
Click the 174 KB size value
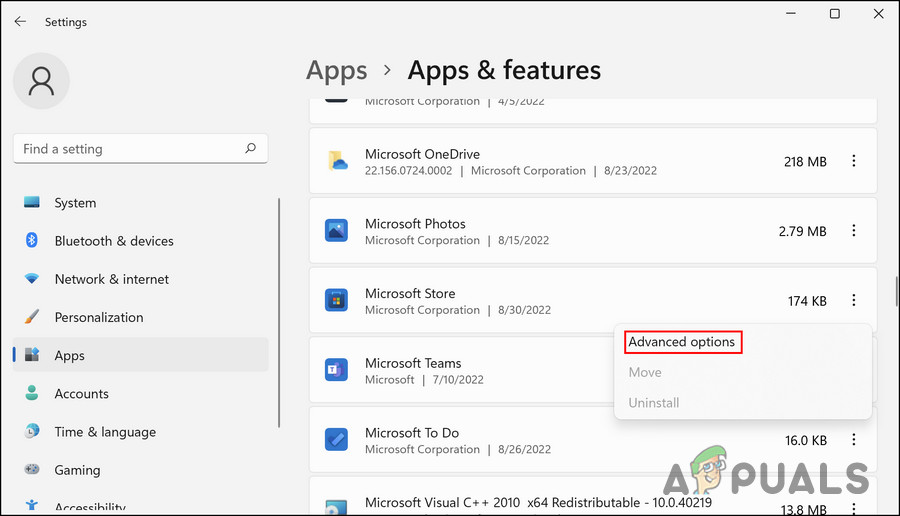pos(806,301)
